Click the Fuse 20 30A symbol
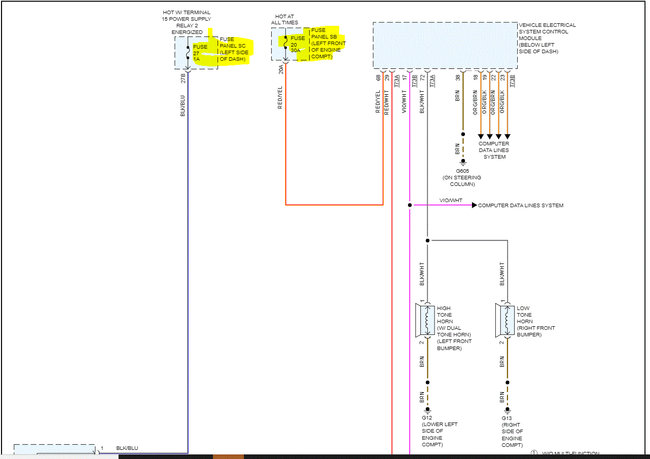This screenshot has width=650, height=459. coord(286,45)
